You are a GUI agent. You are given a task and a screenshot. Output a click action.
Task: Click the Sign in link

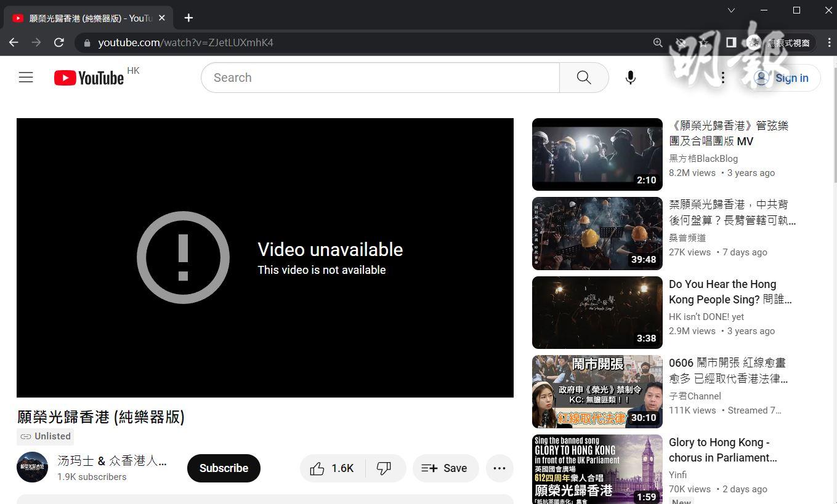click(x=791, y=78)
